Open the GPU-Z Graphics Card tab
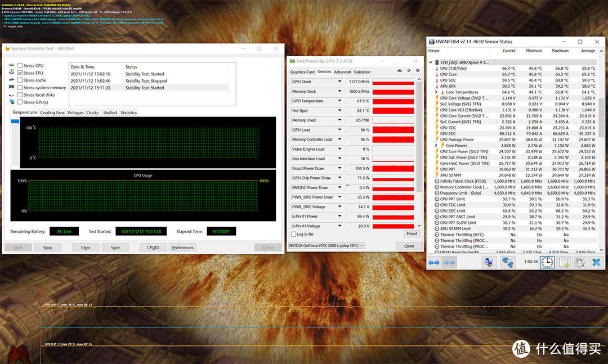Viewport: 608px width, 364px height. click(x=302, y=72)
